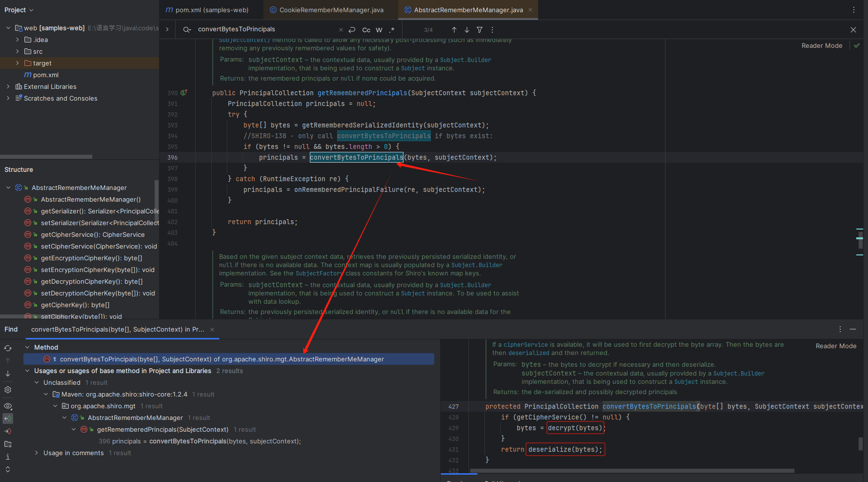Switch to CookieRememberMeManager.java tab
This screenshot has height=482, width=868.
326,10
